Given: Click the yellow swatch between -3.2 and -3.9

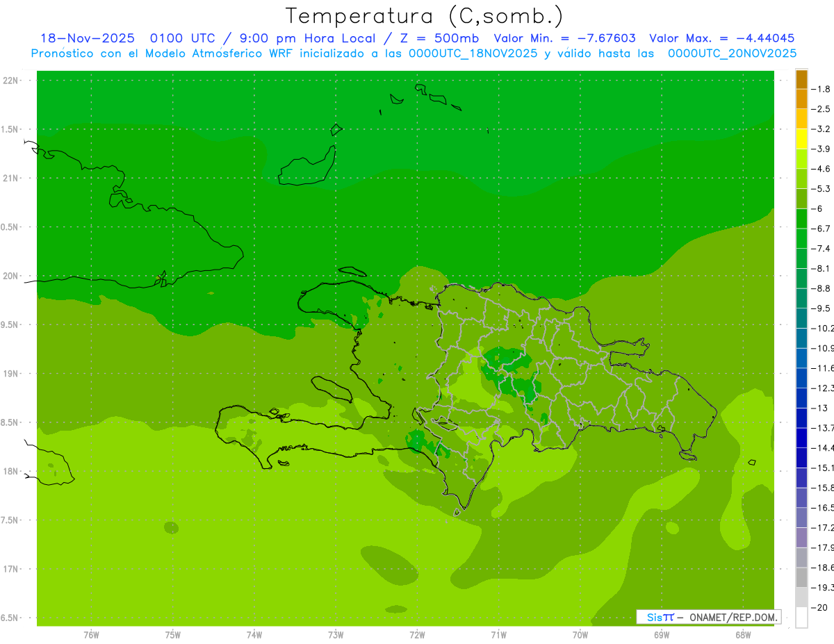Looking at the screenshot, I should (x=801, y=139).
